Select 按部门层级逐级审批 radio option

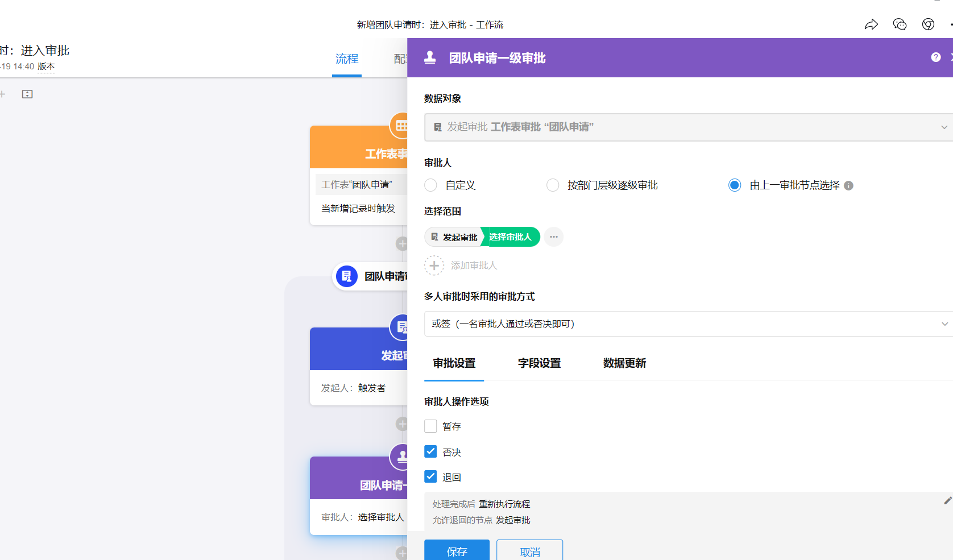553,185
